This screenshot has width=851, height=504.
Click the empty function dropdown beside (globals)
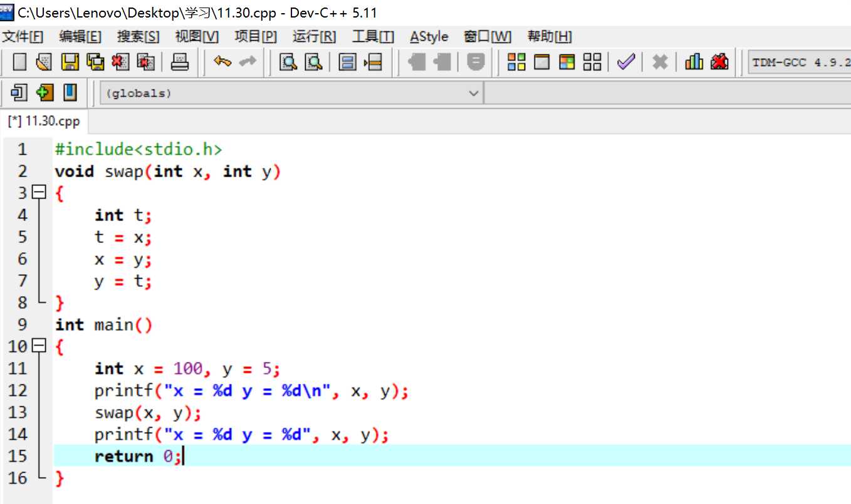pyautogui.click(x=667, y=93)
